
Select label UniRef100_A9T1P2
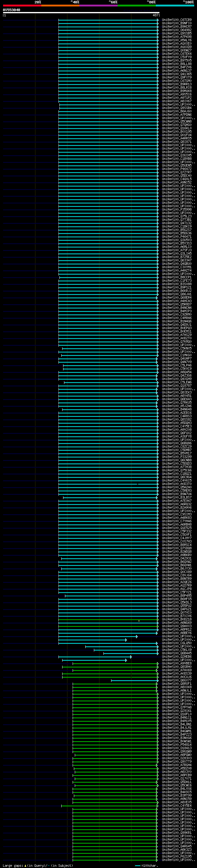pos(177,98)
